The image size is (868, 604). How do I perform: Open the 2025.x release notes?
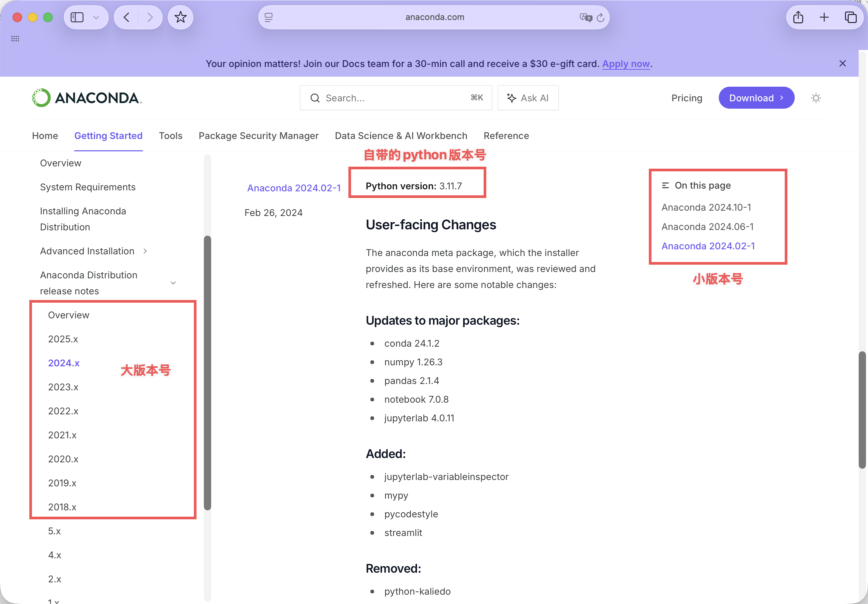63,339
